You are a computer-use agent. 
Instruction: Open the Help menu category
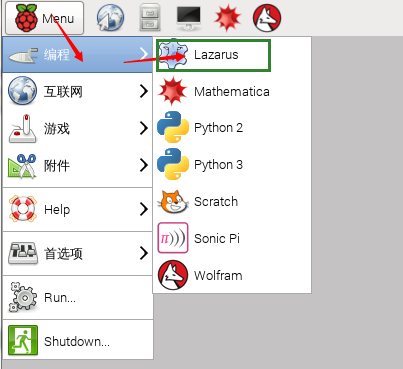click(77, 209)
